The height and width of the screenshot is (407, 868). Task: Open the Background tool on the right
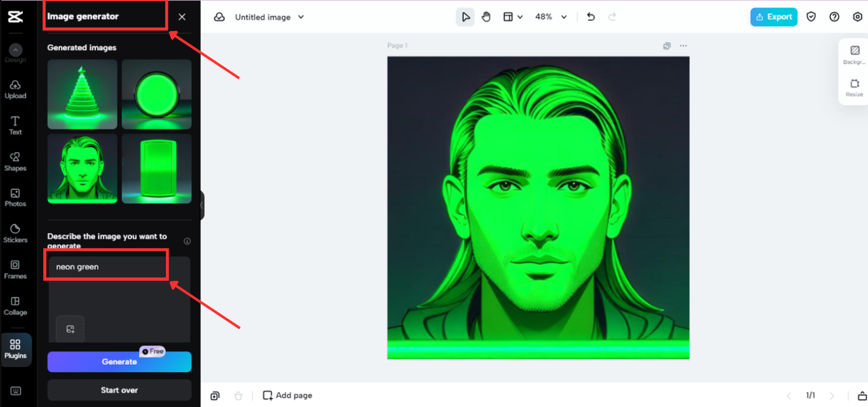pyautogui.click(x=854, y=56)
